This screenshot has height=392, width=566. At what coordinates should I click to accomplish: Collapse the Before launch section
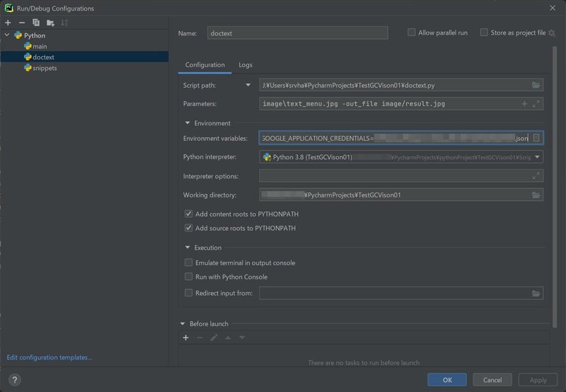[183, 324]
